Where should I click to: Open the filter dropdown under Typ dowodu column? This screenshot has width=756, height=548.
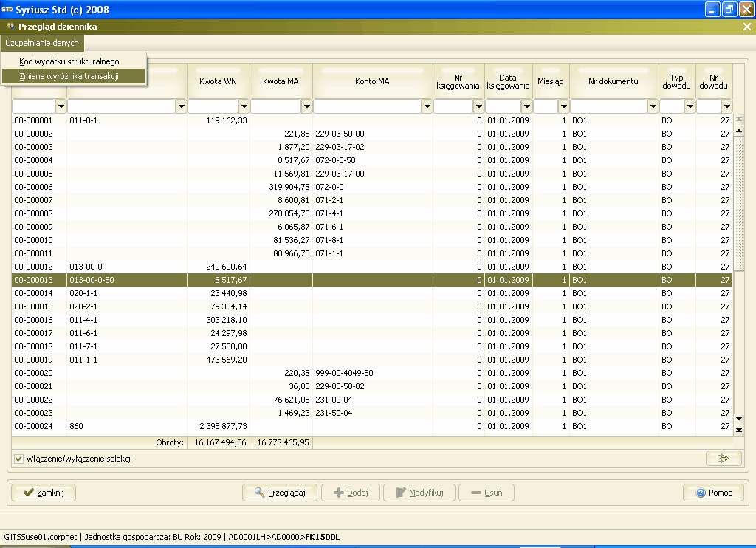point(690,106)
